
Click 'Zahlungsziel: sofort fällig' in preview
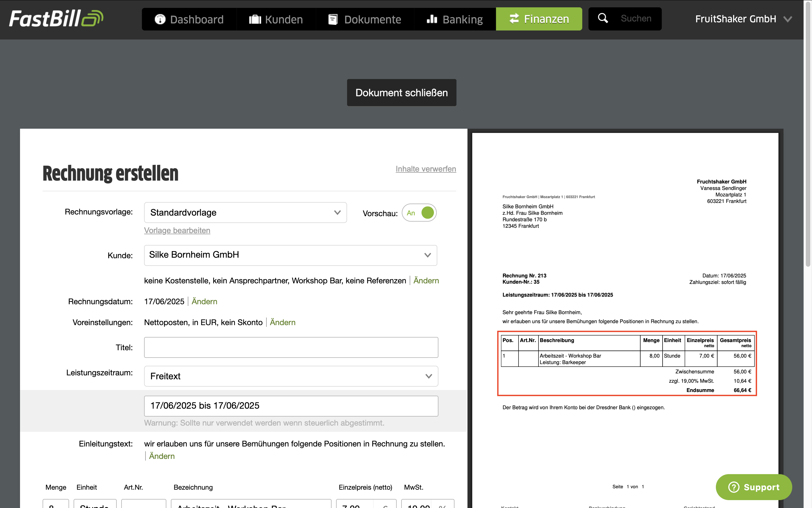[717, 282]
